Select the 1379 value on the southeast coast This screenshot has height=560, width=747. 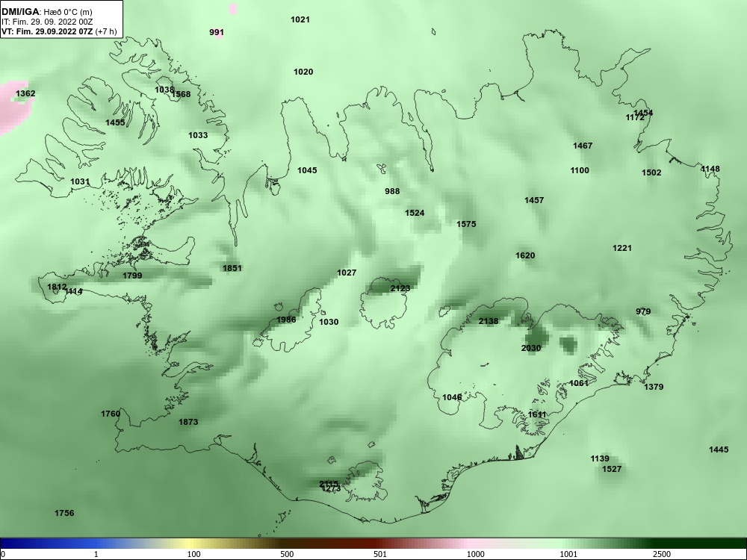click(654, 387)
